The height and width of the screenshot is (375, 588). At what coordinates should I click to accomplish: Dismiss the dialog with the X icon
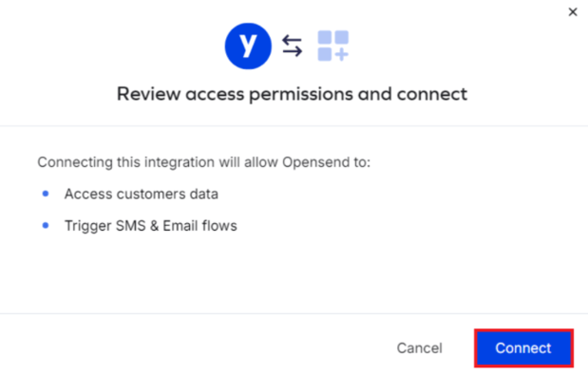click(573, 12)
